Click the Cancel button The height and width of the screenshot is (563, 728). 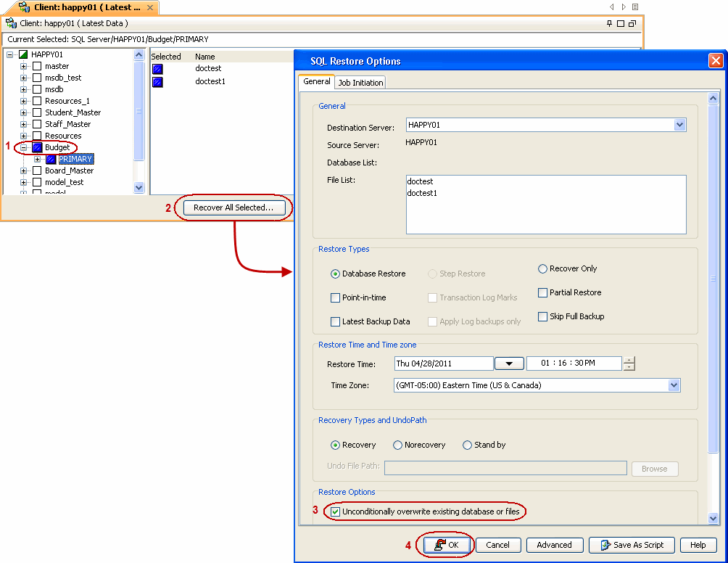tap(497, 545)
